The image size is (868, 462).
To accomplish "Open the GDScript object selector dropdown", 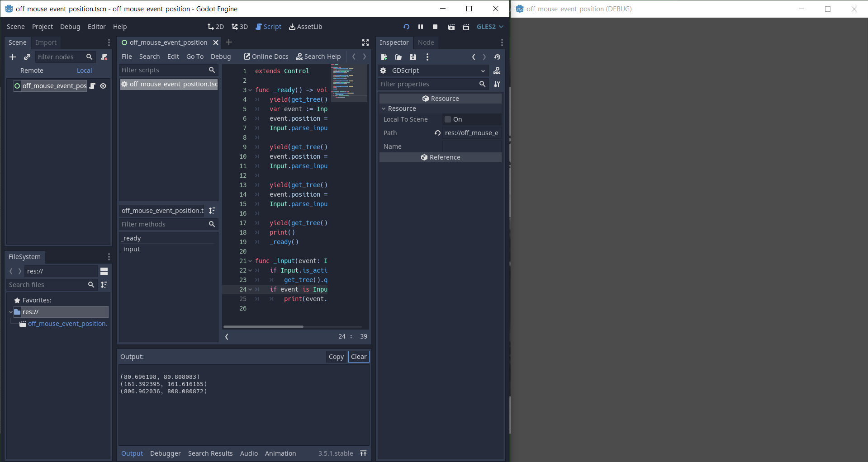I will (433, 71).
